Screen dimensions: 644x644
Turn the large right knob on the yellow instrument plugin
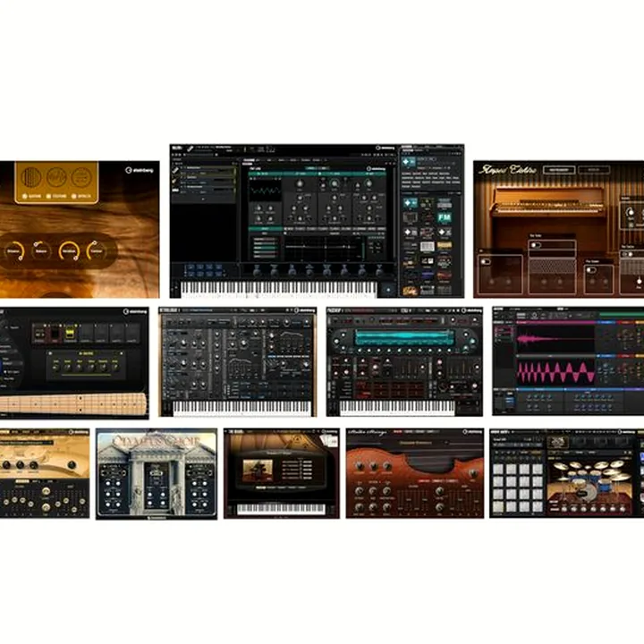point(72,466)
